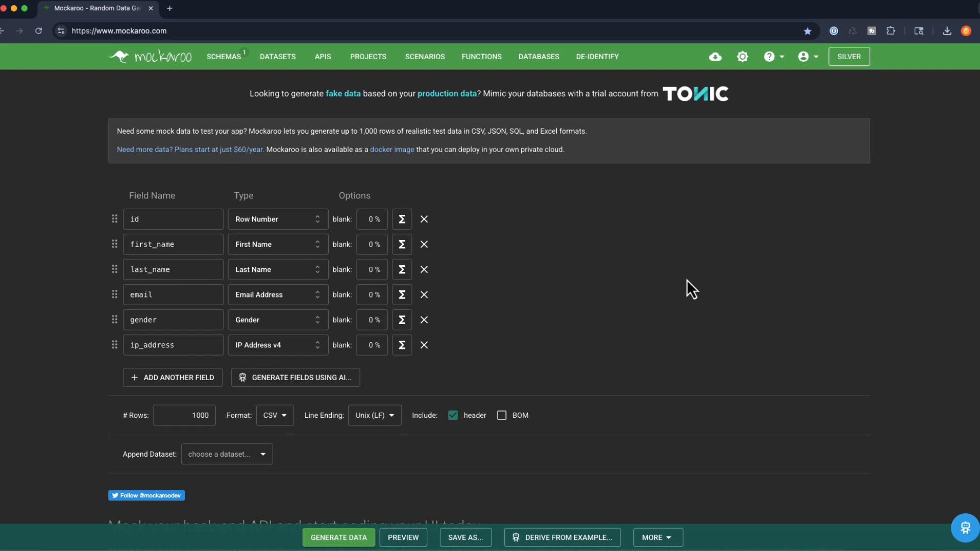Click the GENERATE DATA button
This screenshot has height=551, width=980.
tap(338, 537)
